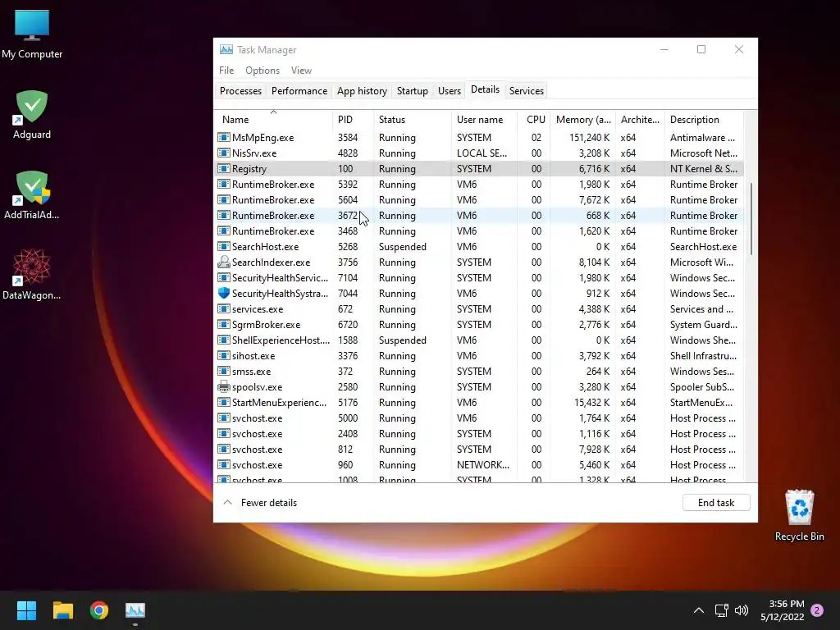Click the Antimalware ... description cell
Viewport: 840px width, 630px height.
pyautogui.click(x=702, y=137)
